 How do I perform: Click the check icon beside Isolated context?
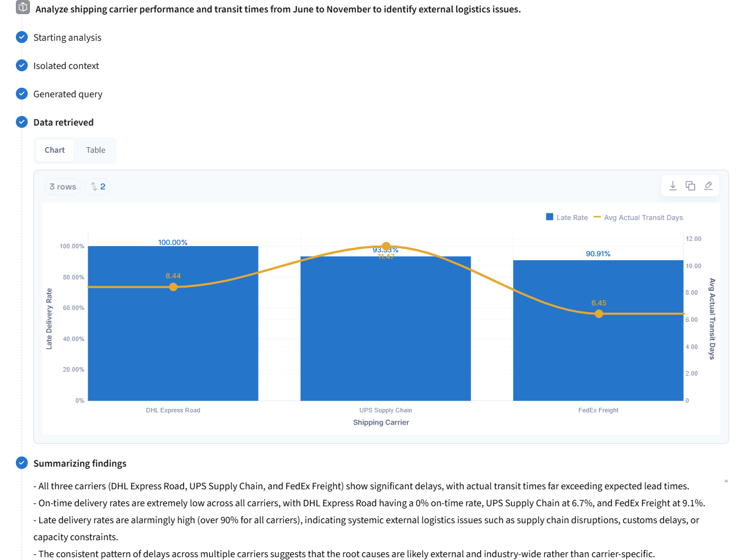(x=22, y=66)
